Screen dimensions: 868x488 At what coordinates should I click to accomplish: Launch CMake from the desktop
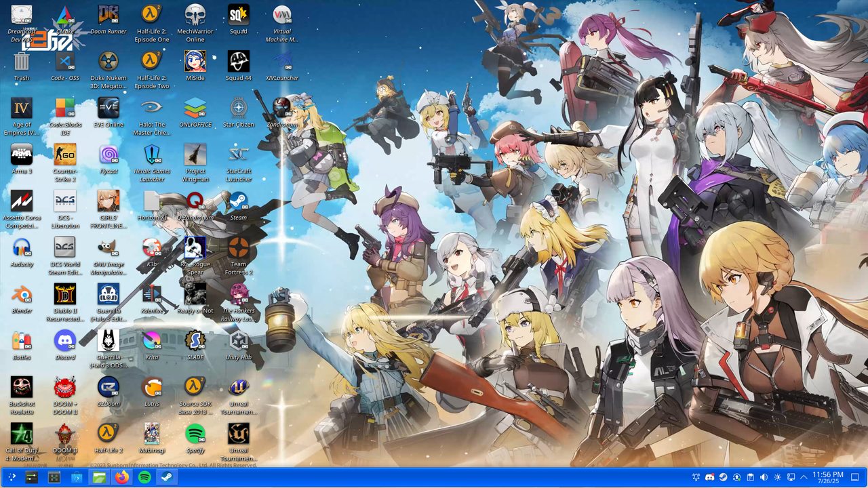(x=65, y=15)
